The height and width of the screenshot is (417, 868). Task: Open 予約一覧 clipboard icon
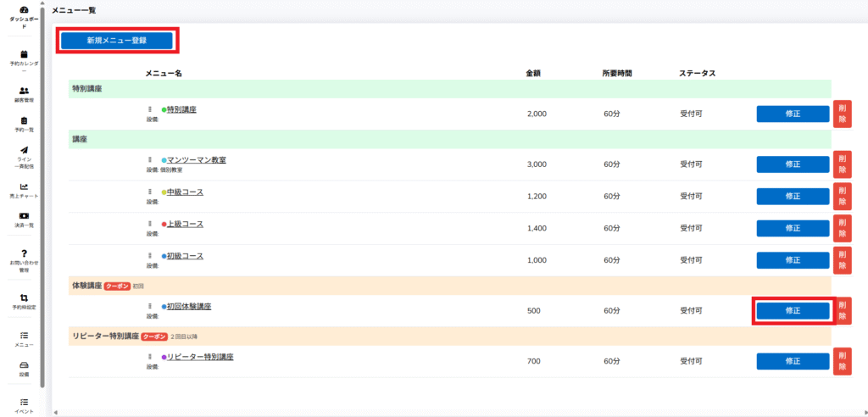pyautogui.click(x=24, y=120)
